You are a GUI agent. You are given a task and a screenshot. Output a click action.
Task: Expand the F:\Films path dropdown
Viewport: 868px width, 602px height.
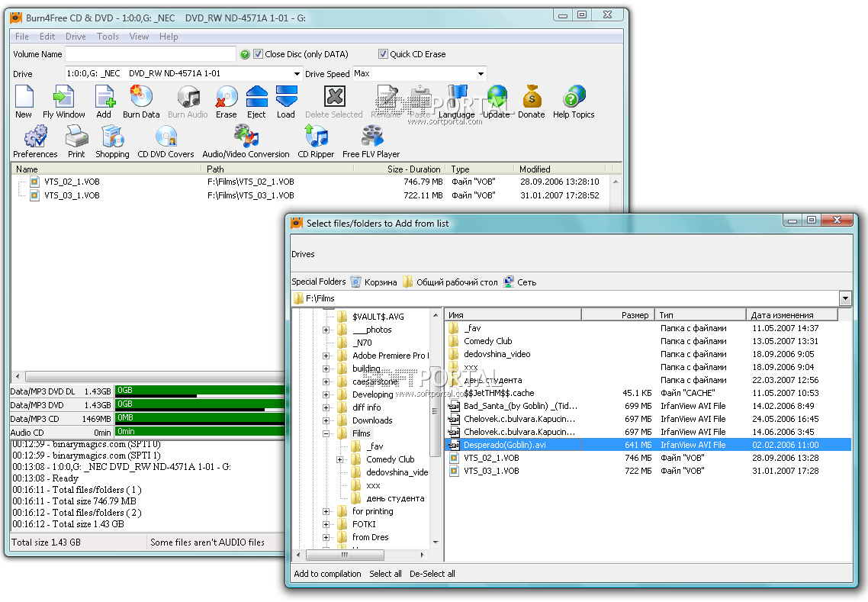point(845,298)
